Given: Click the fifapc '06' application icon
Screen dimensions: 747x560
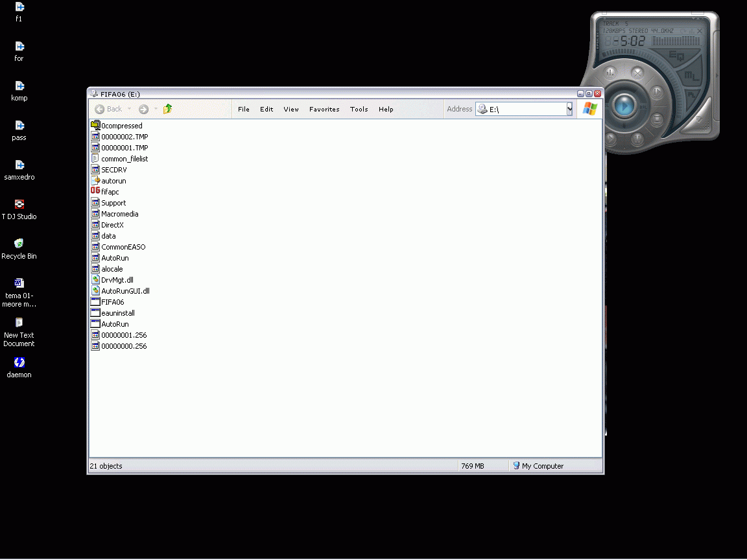Looking at the screenshot, I should pos(95,191).
